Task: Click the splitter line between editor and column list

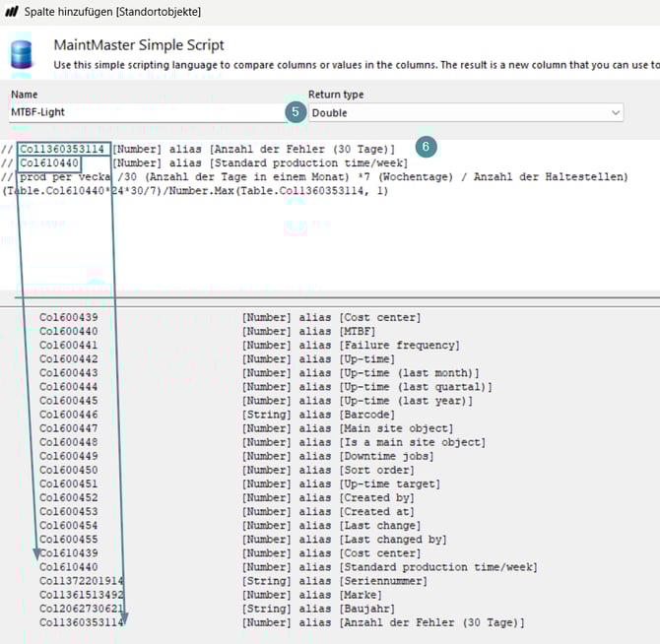Action: (335, 296)
